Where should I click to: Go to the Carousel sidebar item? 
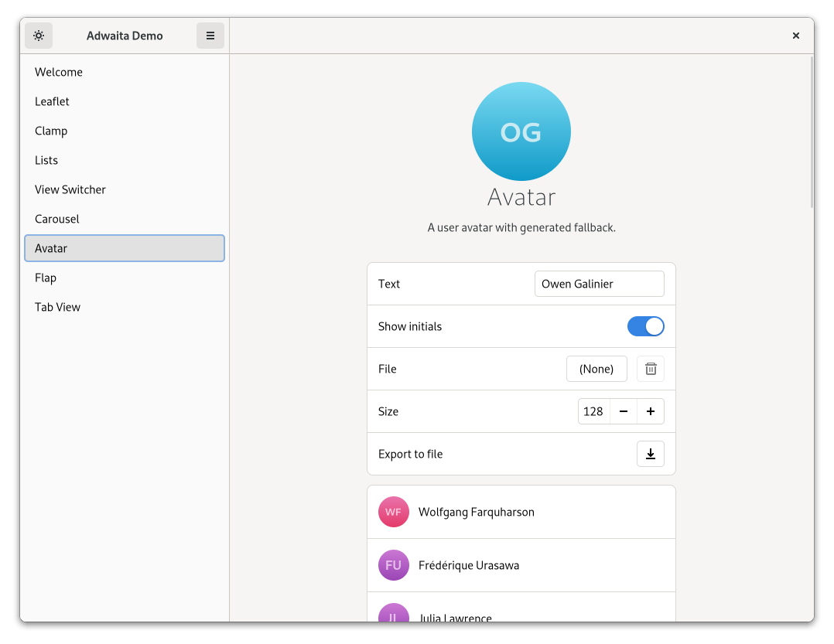click(x=57, y=219)
